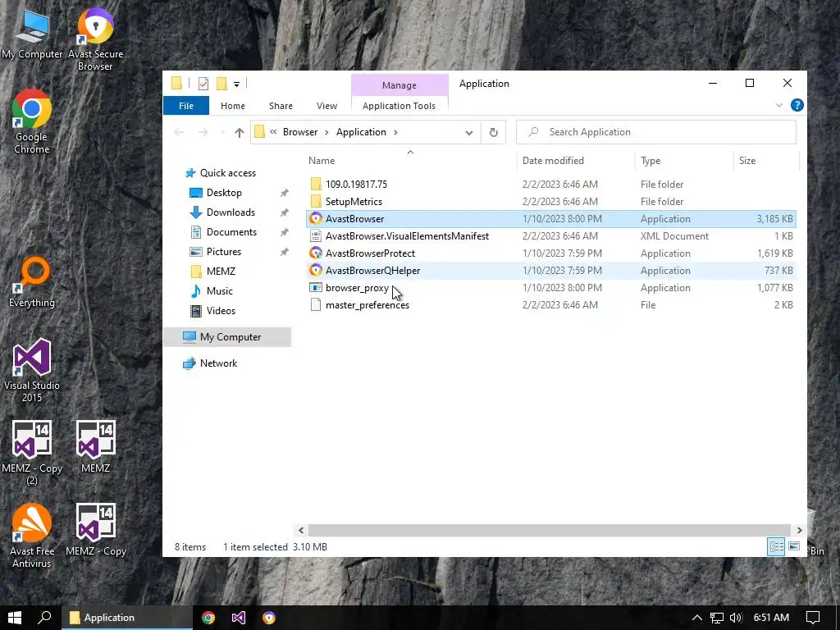
Task: Select the AvastBrowser.VisualElementsManifest XML icon
Action: pos(316,235)
